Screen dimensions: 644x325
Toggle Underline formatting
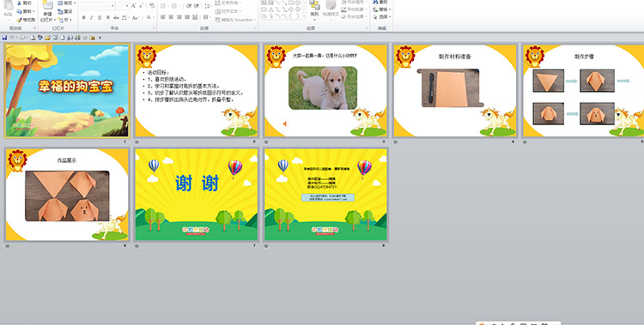pos(100,17)
